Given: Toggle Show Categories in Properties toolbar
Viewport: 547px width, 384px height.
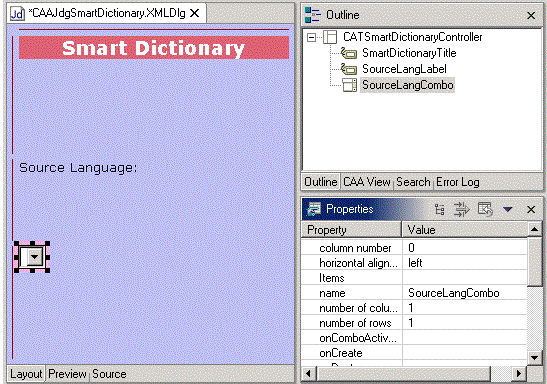Looking at the screenshot, I should point(440,210).
